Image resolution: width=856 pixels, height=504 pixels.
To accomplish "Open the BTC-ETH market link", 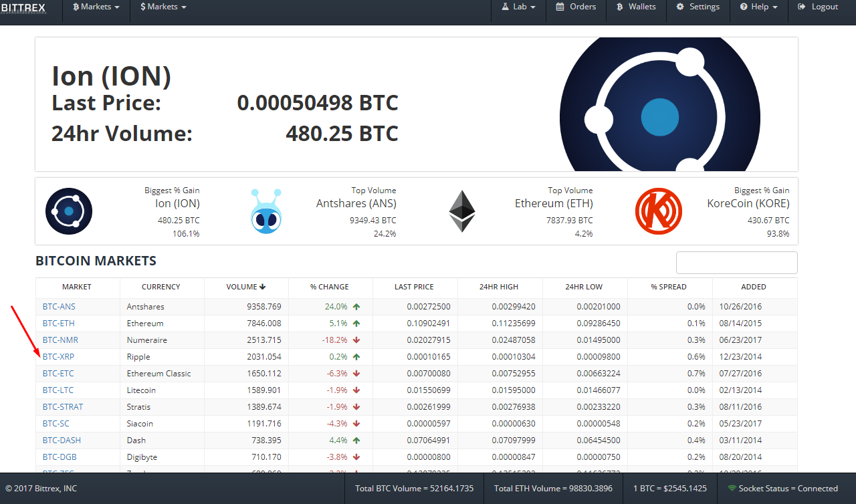I will coord(59,324).
